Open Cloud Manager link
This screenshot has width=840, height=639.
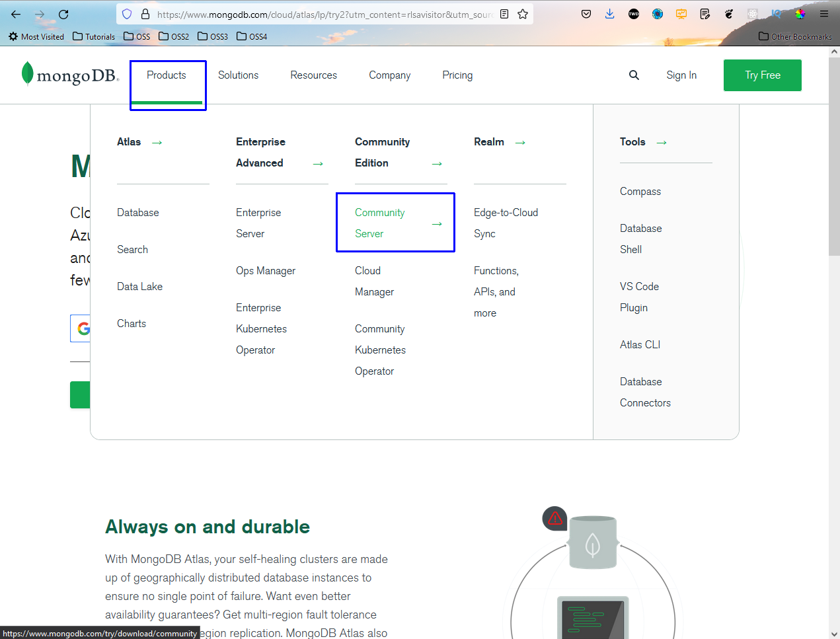pyautogui.click(x=374, y=282)
